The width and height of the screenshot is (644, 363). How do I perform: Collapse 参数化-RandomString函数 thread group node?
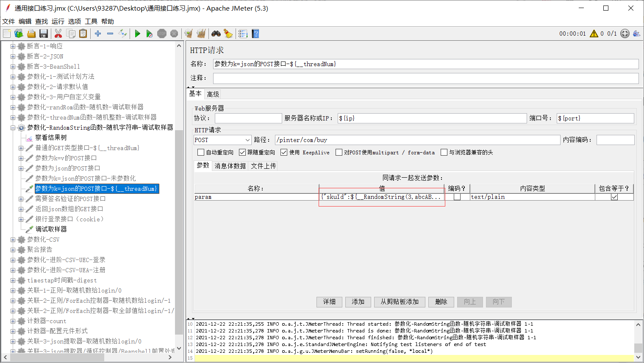tap(13, 128)
